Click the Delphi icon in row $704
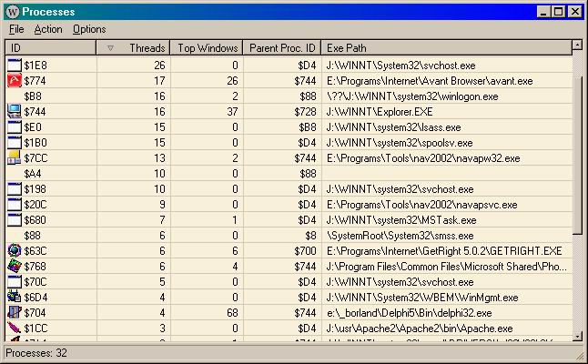Viewport: 588px width, 364px height. (x=15, y=313)
